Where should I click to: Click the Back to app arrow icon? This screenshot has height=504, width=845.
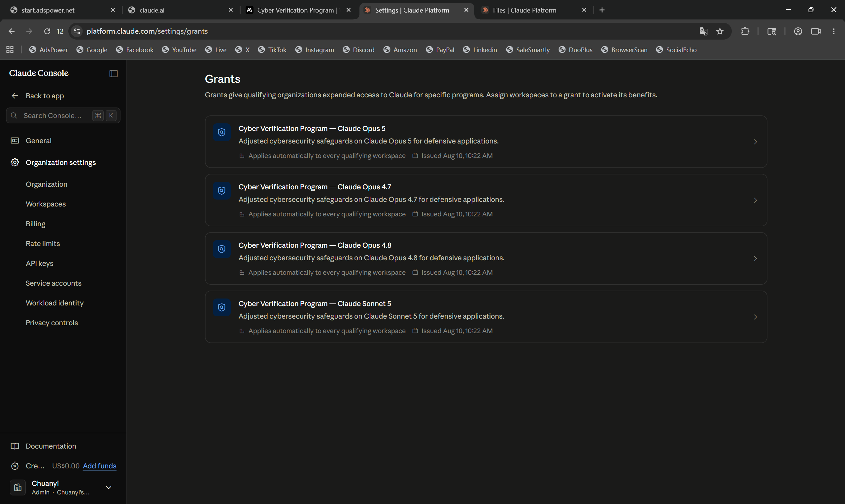[15, 96]
